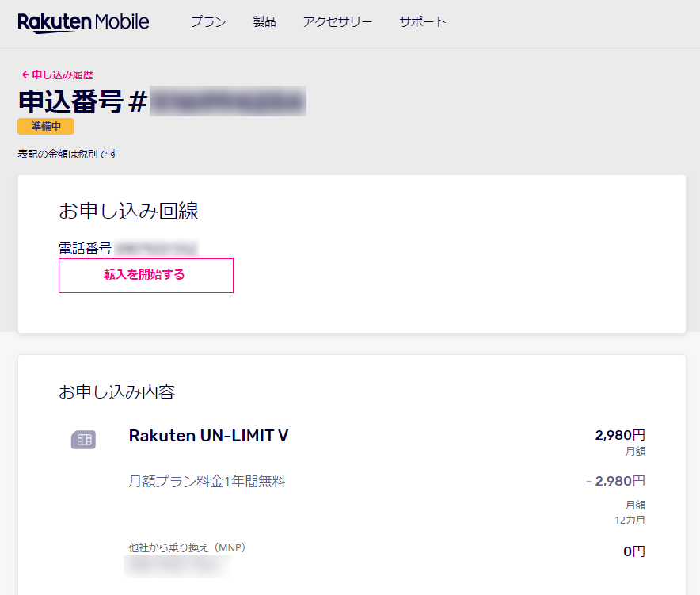Image resolution: width=700 pixels, height=595 pixels.
Task: Click the 他社から乗り換え（MNP） label
Action: pos(187,547)
